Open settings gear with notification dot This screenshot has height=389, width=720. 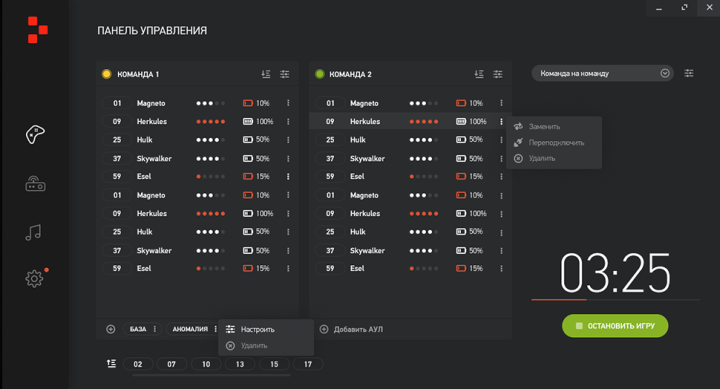pos(35,278)
